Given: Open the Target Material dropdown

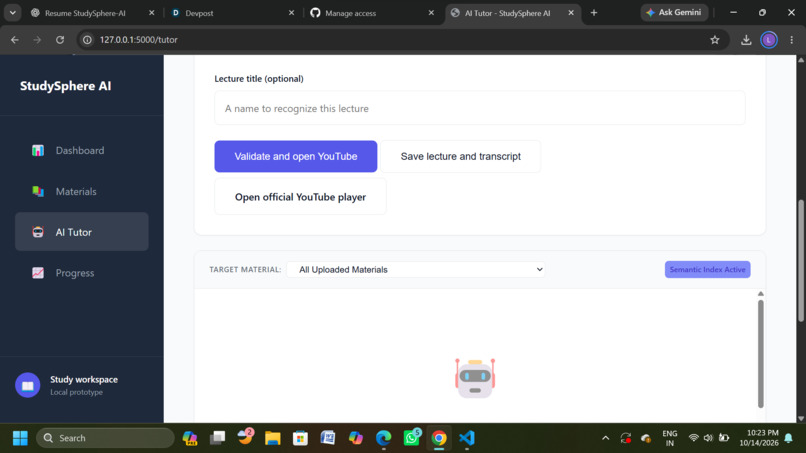Looking at the screenshot, I should 415,269.
